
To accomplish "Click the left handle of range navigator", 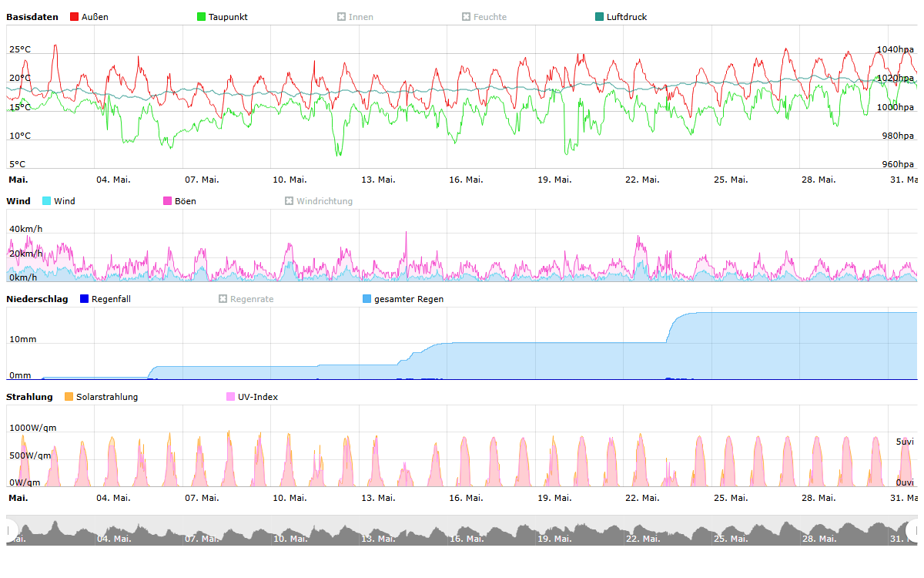I will [x=10, y=530].
